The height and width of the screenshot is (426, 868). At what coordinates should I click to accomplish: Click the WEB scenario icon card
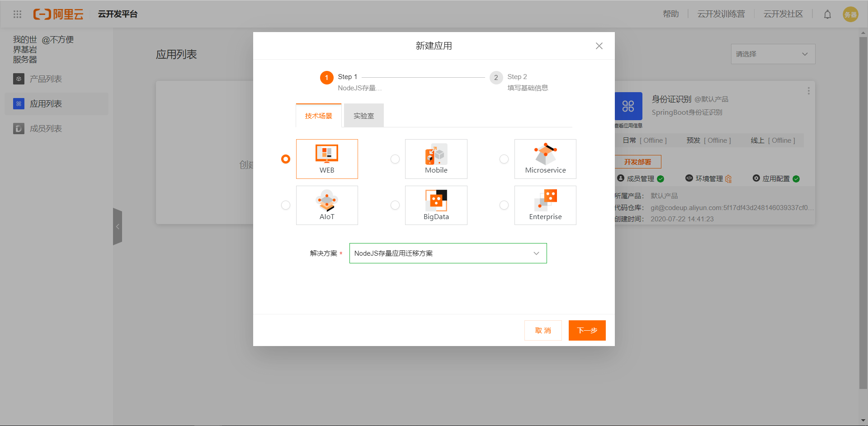click(x=327, y=159)
